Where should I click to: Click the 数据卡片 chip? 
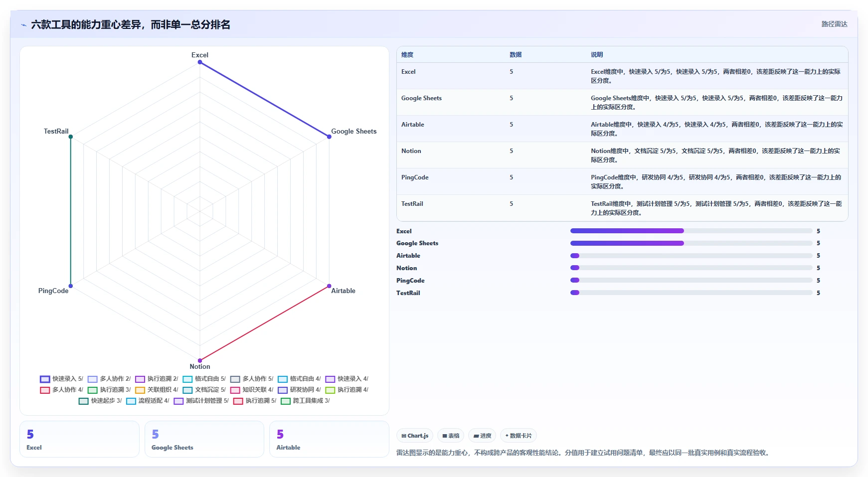click(x=518, y=436)
